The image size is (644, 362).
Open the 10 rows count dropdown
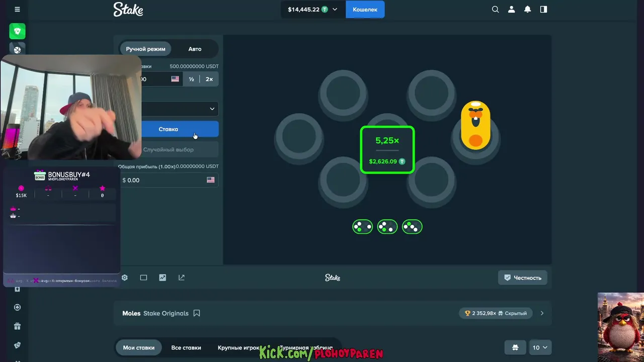click(540, 347)
